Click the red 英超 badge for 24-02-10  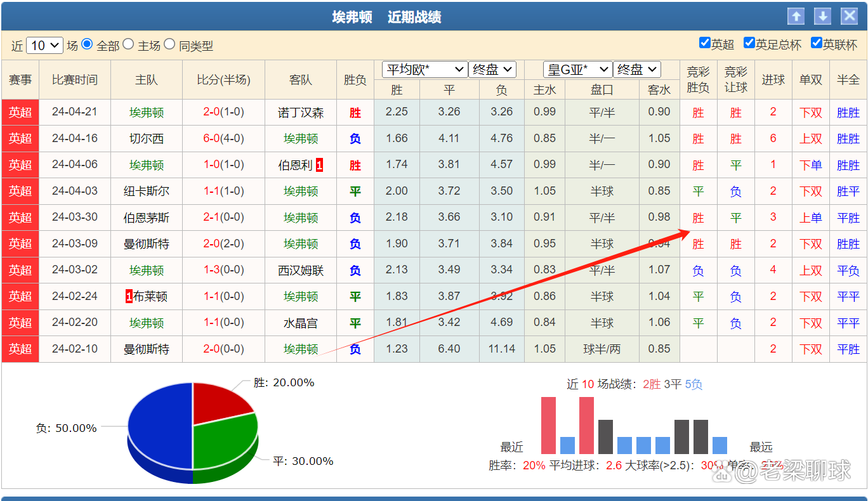(20, 349)
